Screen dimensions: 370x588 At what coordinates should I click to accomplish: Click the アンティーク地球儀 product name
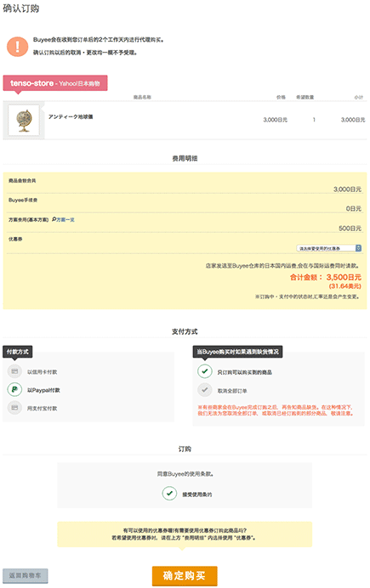click(x=71, y=116)
